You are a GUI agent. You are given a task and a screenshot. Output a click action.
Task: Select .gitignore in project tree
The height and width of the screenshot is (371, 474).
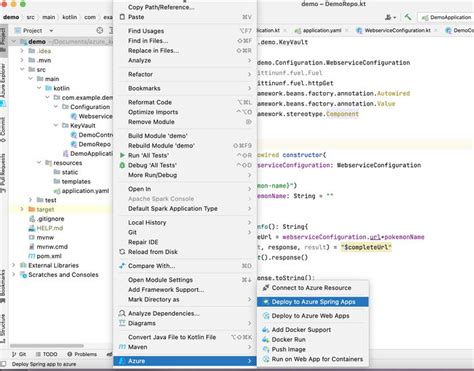pos(46,219)
